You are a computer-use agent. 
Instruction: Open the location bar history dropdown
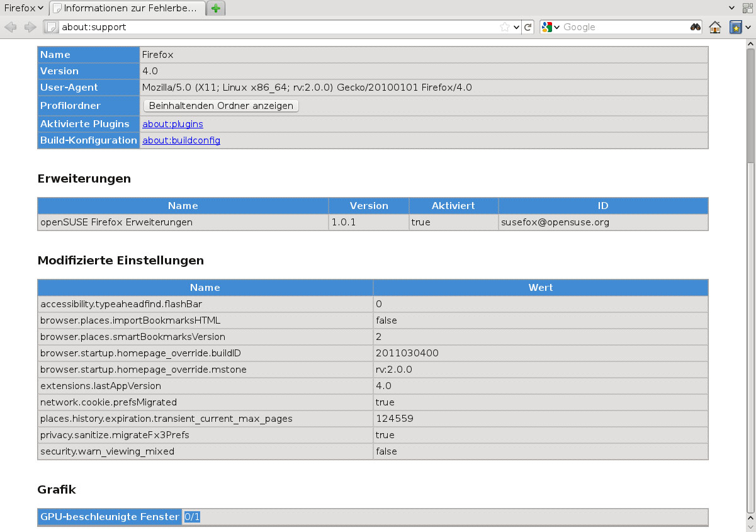pos(517,27)
